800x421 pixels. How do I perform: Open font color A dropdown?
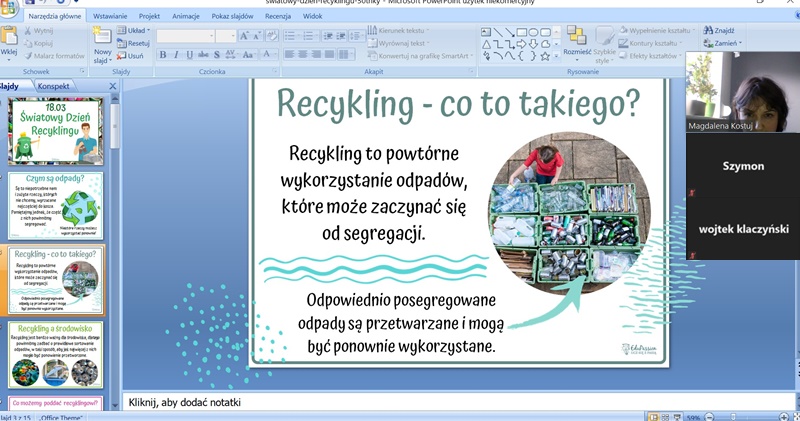tap(268, 55)
